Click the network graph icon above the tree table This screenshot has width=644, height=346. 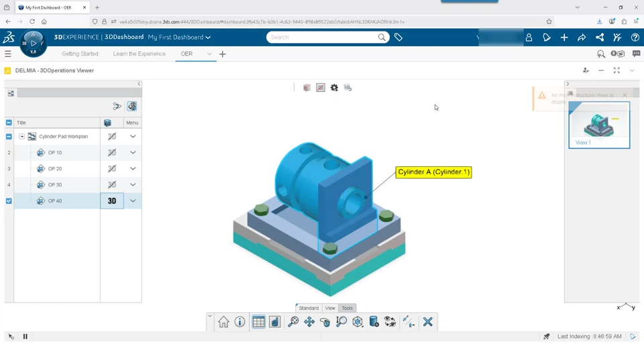117,107
